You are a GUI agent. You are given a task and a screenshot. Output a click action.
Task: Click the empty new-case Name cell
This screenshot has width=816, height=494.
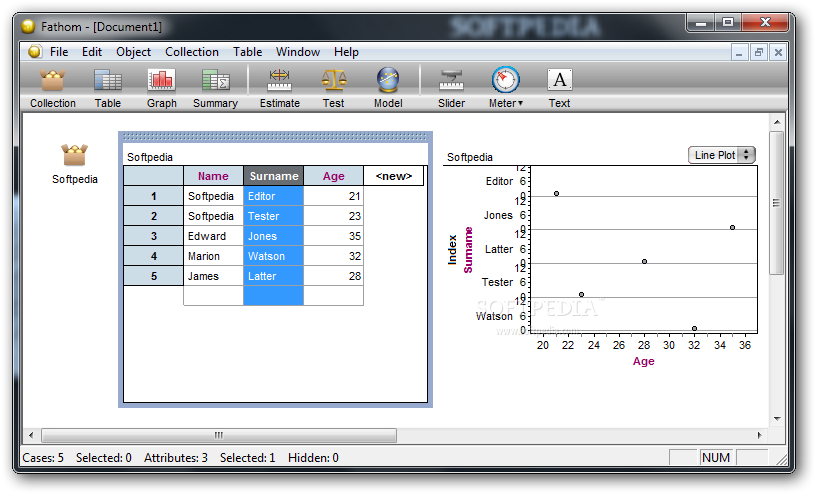coord(213,296)
